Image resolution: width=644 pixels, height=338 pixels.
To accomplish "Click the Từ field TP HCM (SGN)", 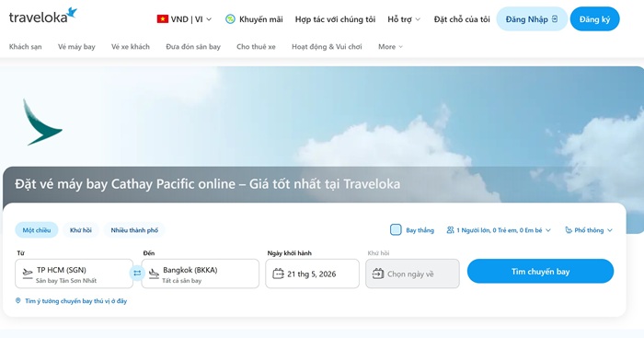I will [75, 274].
